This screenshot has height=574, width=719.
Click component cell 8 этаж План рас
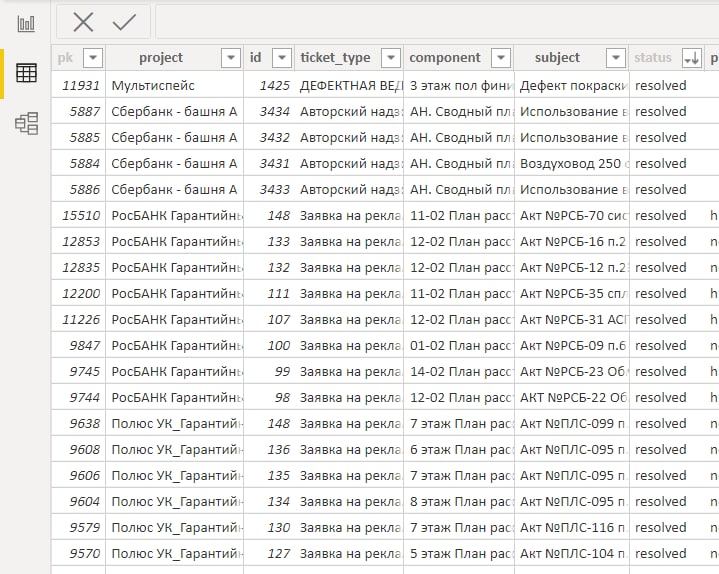coord(459,502)
